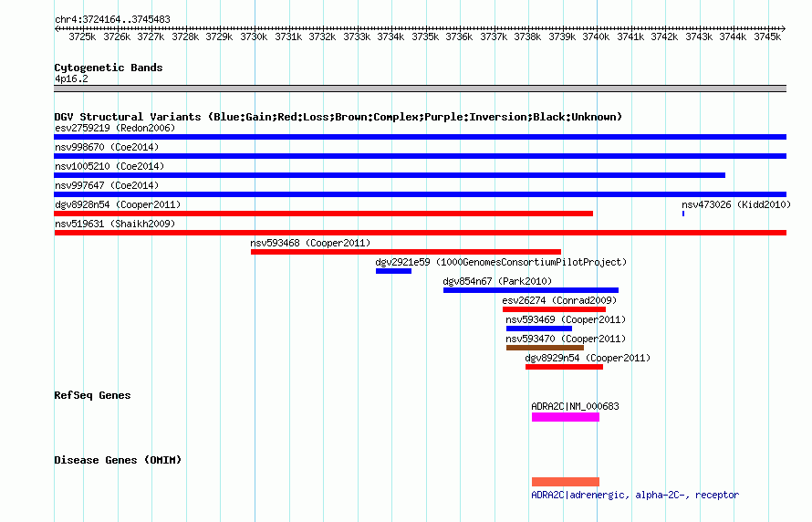
Task: Click the 3725k ruler tick label
Action: pos(82,37)
